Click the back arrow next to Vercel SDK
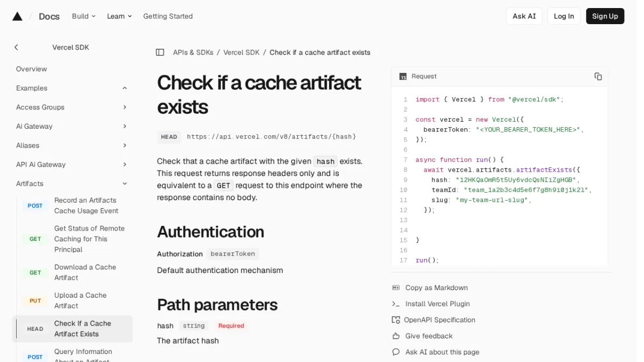 click(16, 47)
